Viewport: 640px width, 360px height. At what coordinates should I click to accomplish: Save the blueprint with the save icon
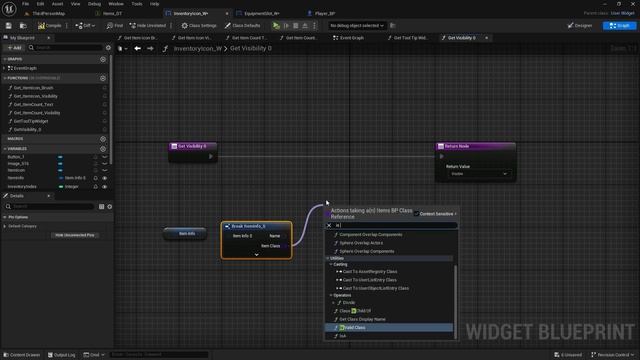[x=9, y=26]
